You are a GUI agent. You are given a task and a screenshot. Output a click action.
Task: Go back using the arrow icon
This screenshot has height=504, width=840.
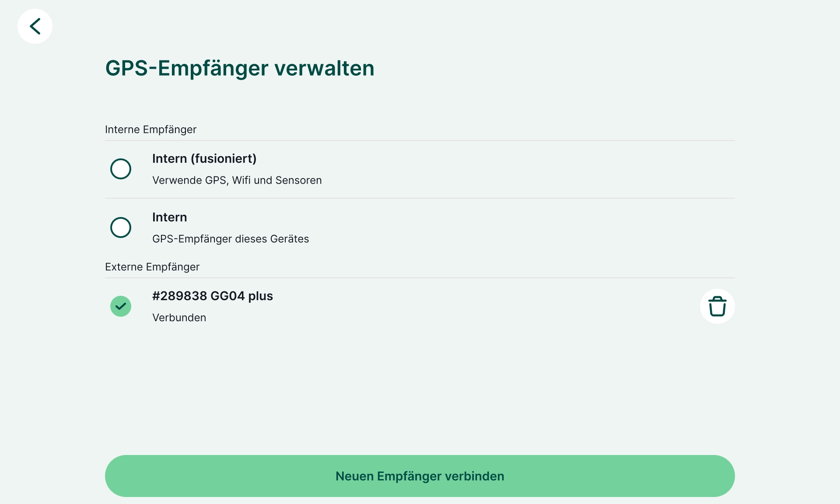[x=35, y=26]
